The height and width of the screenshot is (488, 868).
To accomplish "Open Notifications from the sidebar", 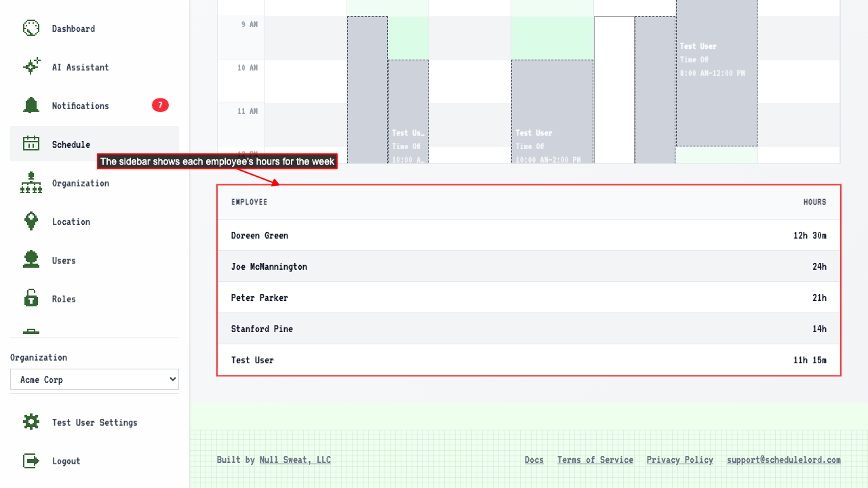I will [94, 106].
